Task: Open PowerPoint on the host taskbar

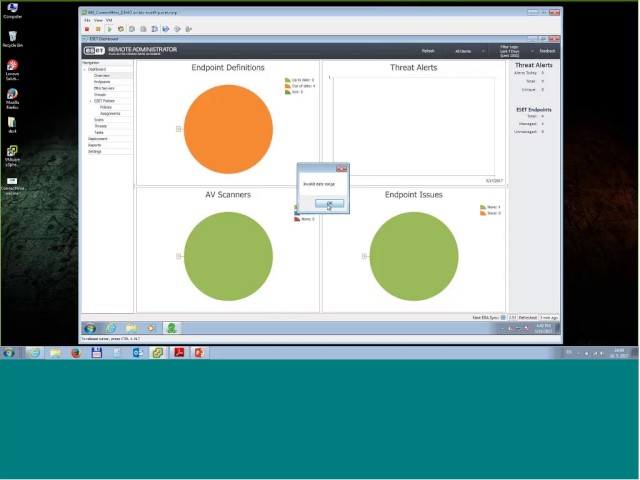Action: [x=200, y=353]
